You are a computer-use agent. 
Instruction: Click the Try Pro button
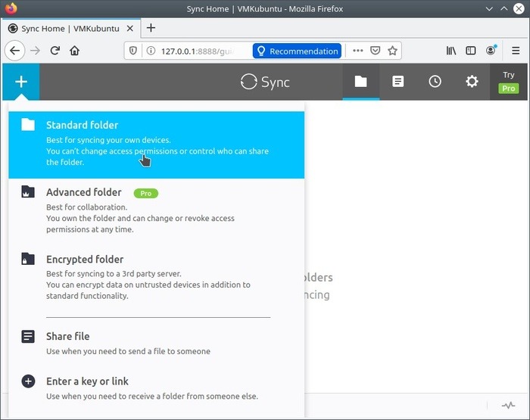click(x=508, y=82)
